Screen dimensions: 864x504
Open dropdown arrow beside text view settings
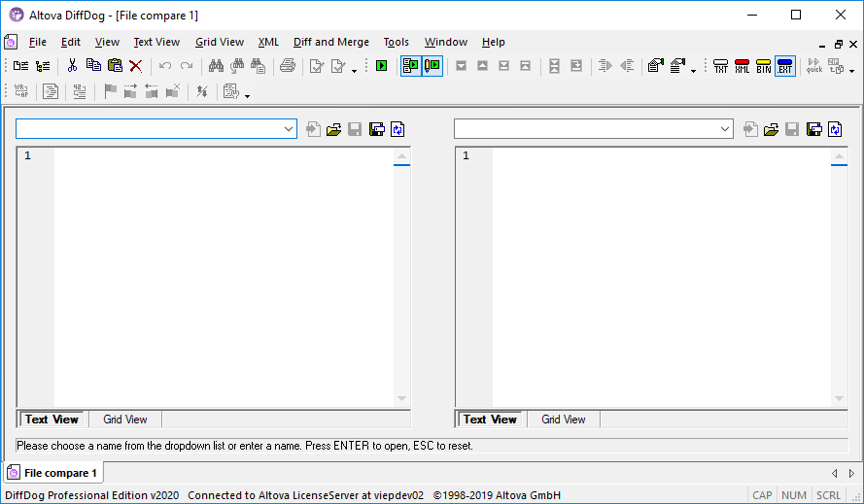pos(248,96)
